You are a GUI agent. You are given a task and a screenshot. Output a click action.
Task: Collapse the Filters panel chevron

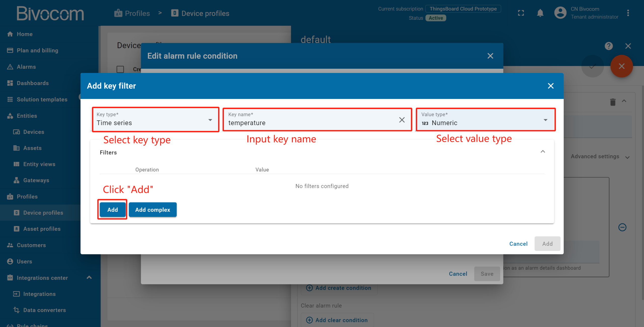tap(543, 152)
